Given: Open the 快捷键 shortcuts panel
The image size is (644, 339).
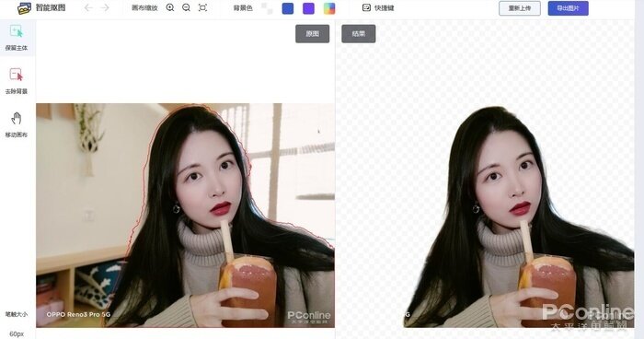Looking at the screenshot, I should coord(378,7).
